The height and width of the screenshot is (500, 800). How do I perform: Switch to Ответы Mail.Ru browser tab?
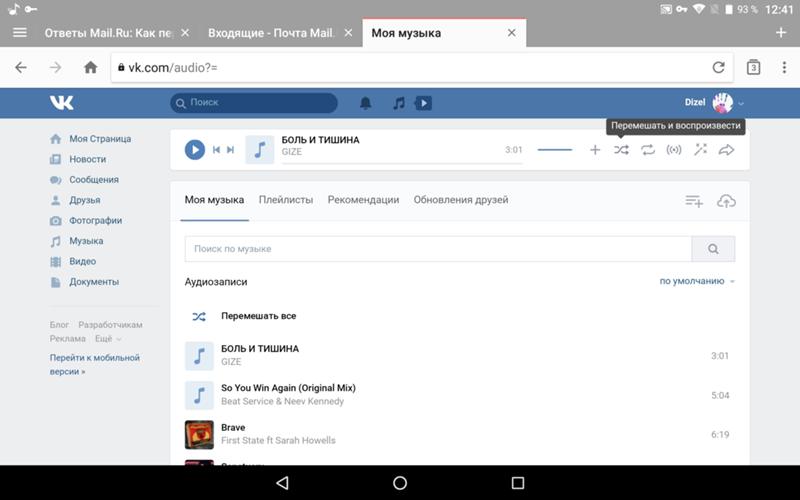(x=108, y=33)
